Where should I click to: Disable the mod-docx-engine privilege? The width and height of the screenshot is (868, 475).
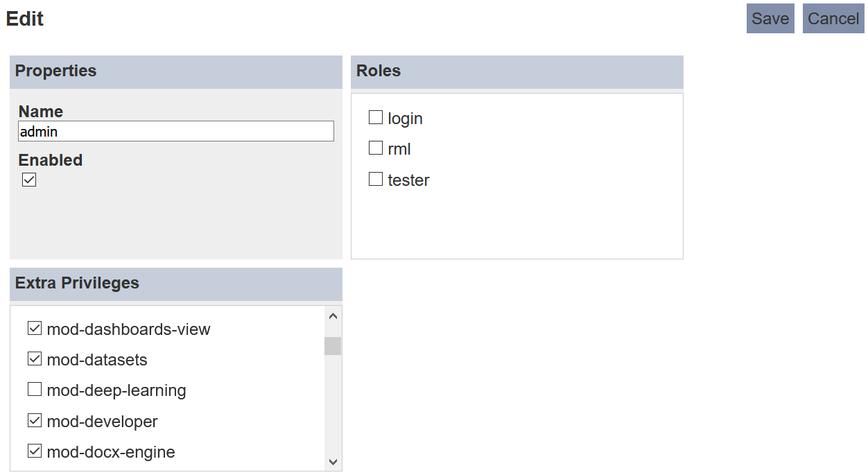[x=35, y=451]
